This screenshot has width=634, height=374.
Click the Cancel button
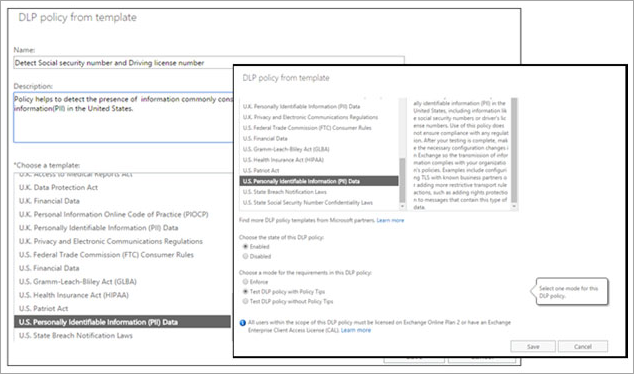click(583, 347)
